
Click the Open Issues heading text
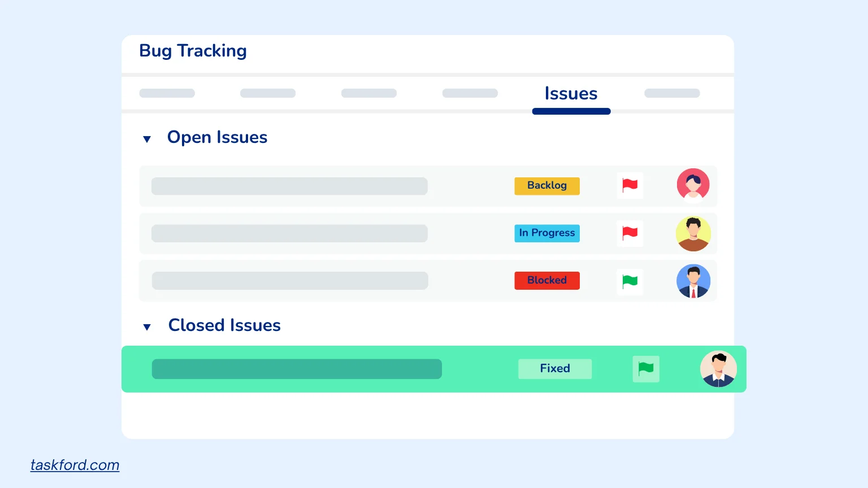pyautogui.click(x=217, y=137)
